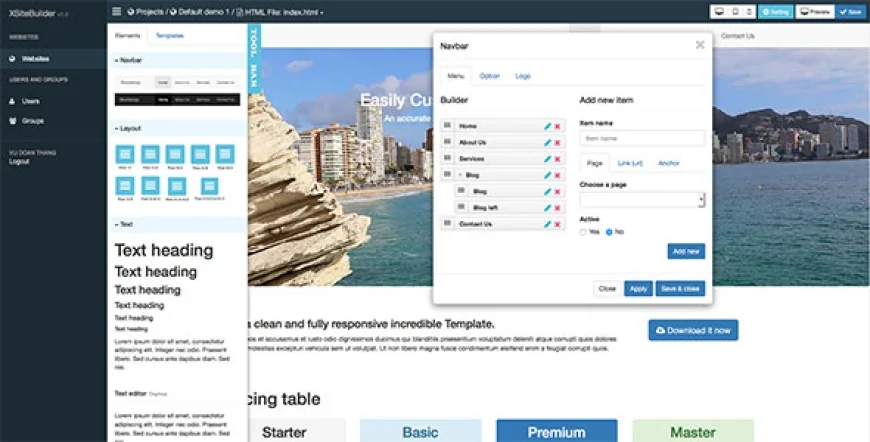Switch to the Elements tab

(128, 35)
